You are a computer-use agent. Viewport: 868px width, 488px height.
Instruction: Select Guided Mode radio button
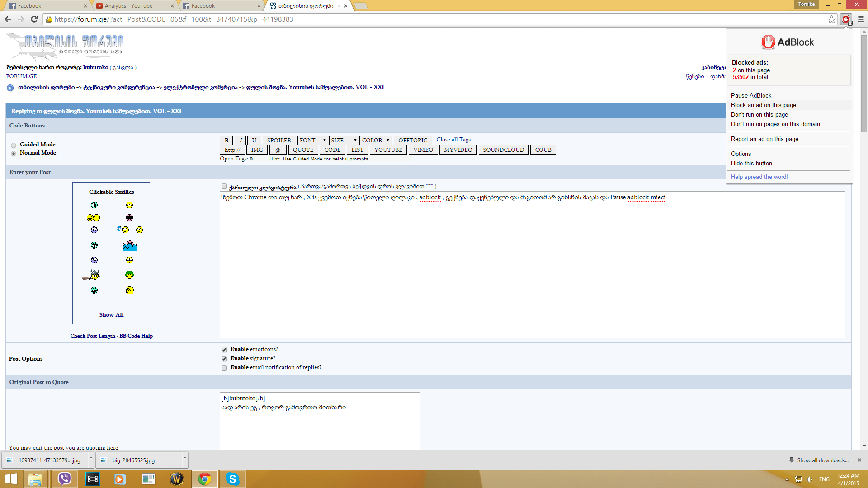click(x=14, y=145)
